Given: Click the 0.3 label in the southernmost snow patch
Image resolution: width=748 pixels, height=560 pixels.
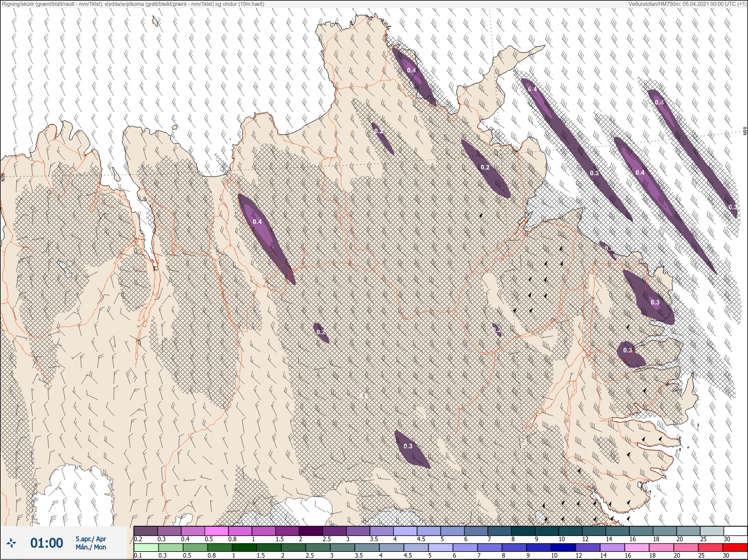Looking at the screenshot, I should click(x=408, y=446).
